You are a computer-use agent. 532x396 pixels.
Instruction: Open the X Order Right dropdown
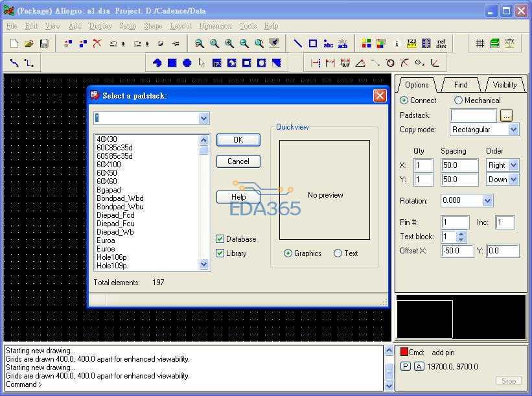tap(513, 165)
